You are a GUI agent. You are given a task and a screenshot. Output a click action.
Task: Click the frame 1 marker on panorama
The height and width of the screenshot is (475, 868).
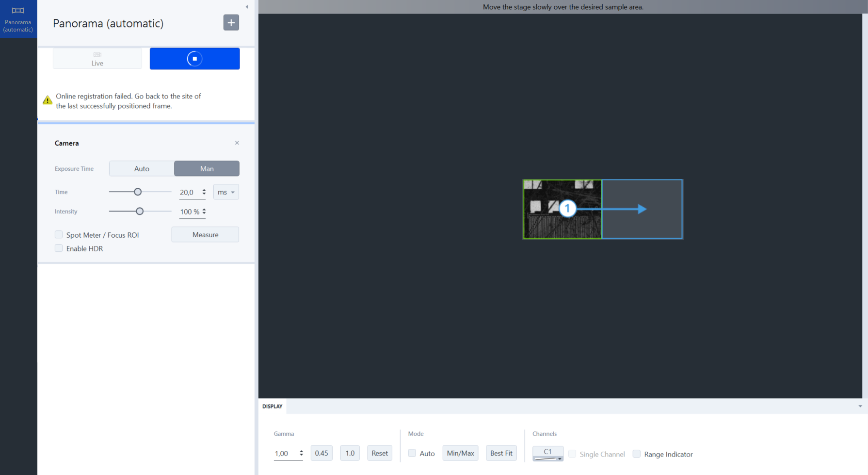(567, 209)
